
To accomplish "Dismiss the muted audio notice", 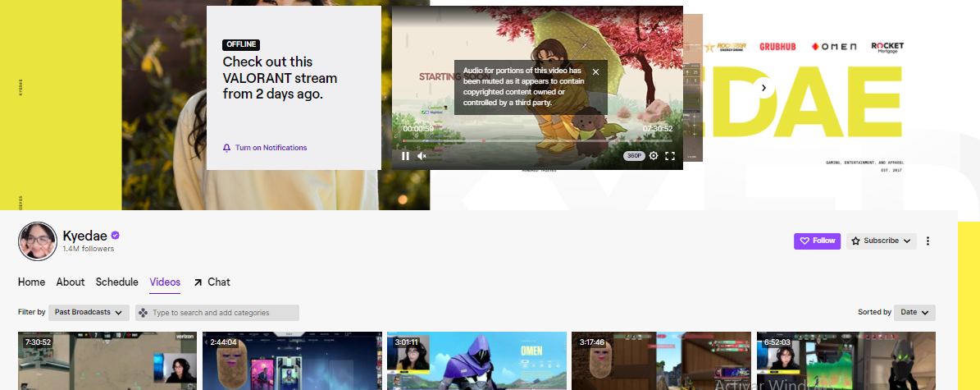I will (595, 72).
